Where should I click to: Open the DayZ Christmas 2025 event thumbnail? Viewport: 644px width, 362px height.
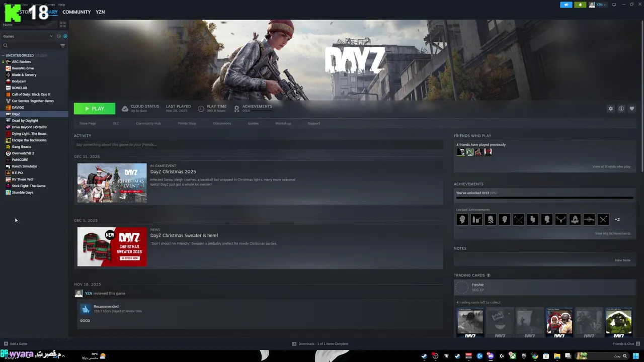click(112, 183)
